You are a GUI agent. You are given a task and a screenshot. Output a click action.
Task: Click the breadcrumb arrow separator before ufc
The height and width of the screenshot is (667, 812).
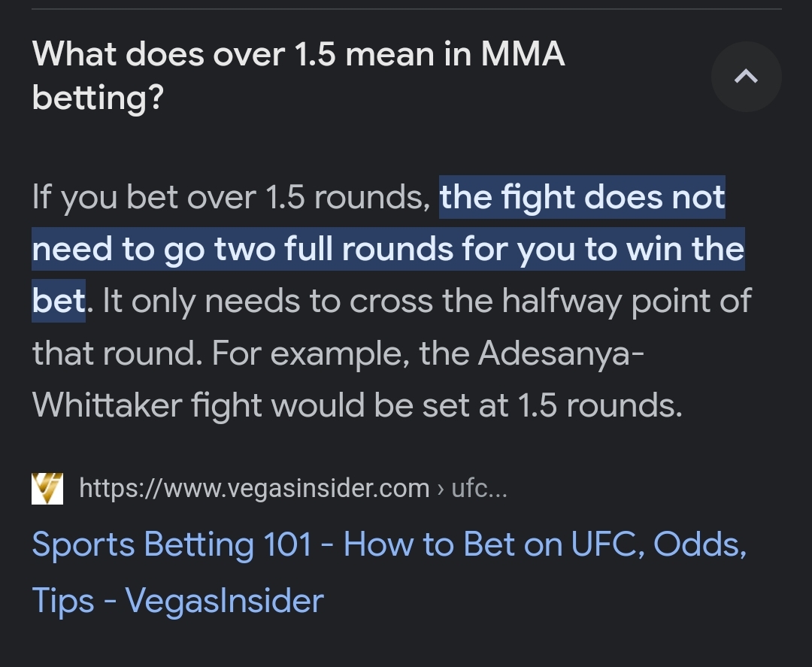pyautogui.click(x=441, y=489)
